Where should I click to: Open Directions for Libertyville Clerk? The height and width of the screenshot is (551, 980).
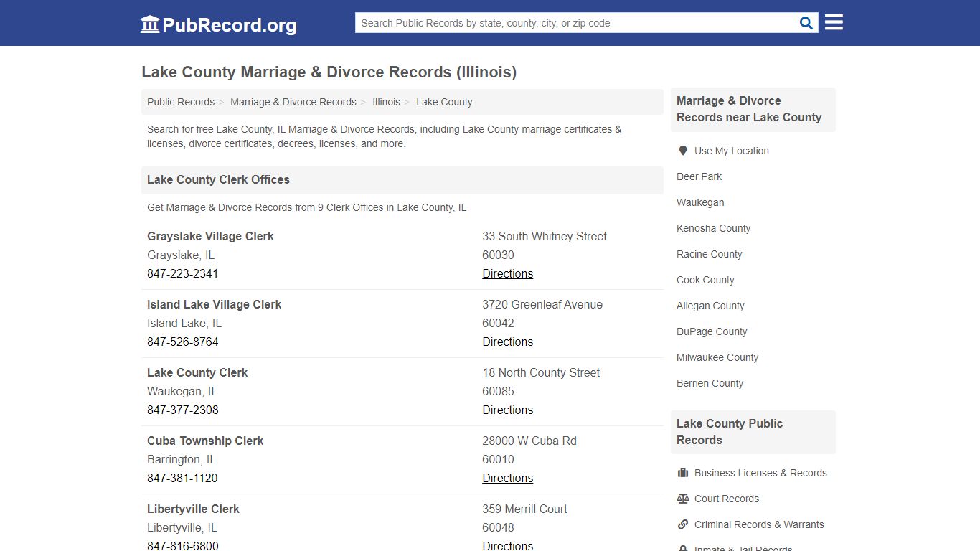(507, 545)
